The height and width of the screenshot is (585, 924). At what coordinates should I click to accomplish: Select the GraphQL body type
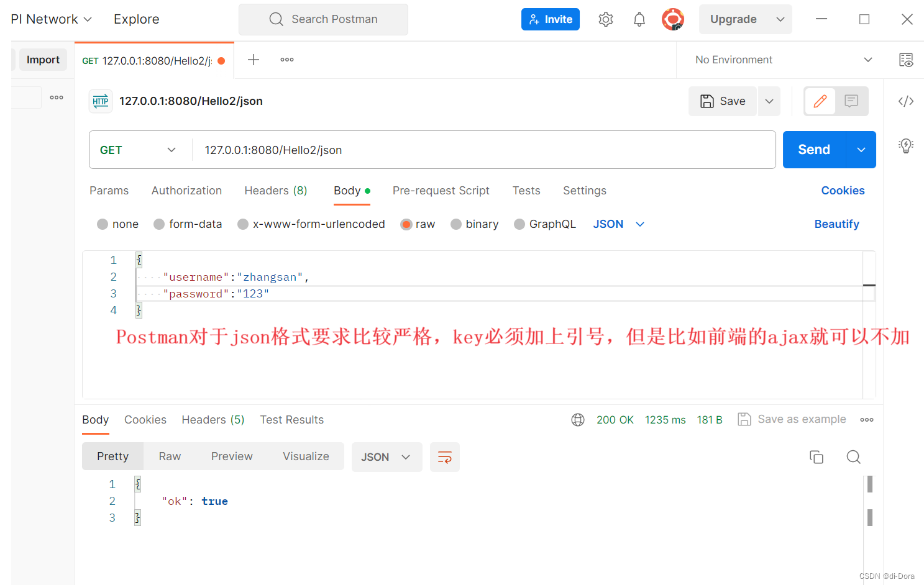519,224
